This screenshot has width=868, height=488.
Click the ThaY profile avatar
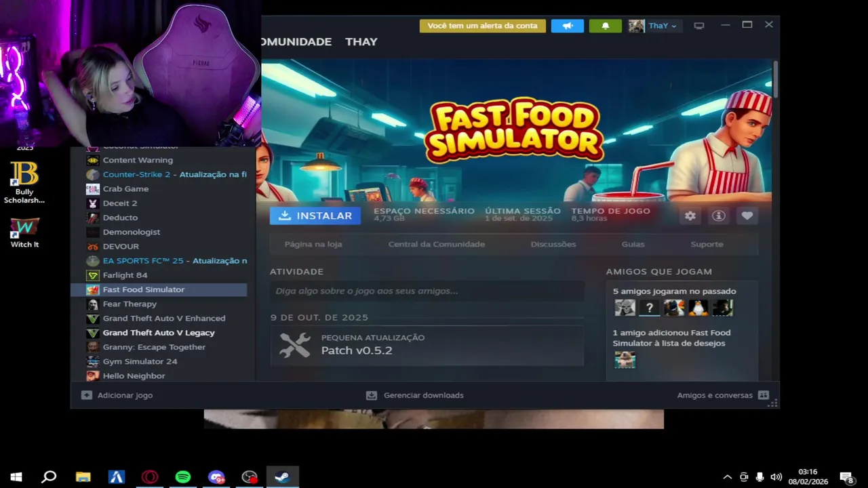pyautogui.click(x=636, y=26)
